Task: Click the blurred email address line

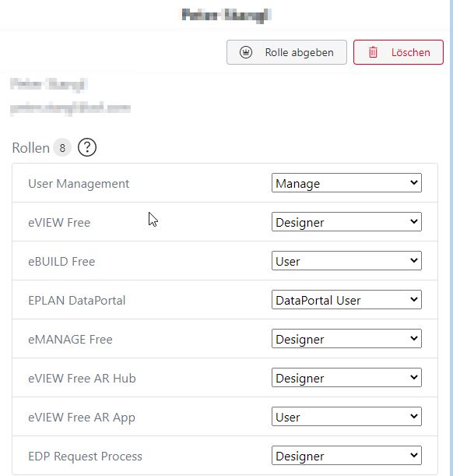Action: coord(70,108)
